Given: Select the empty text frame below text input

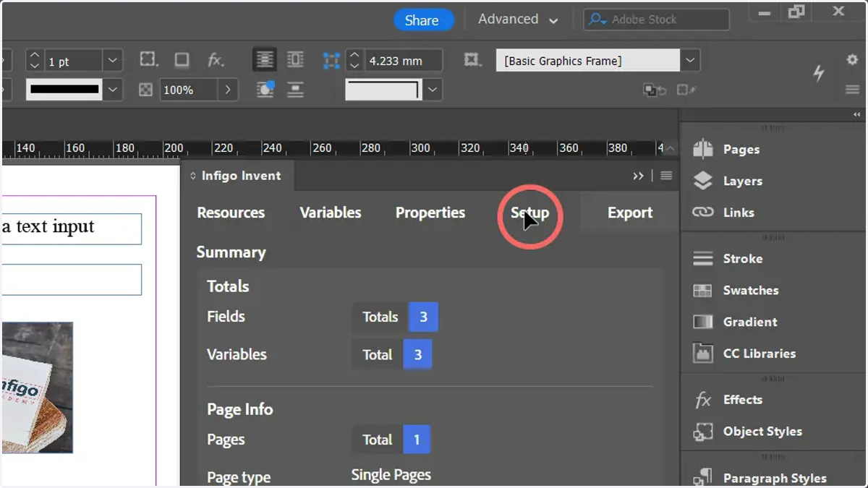Looking at the screenshot, I should tap(71, 280).
